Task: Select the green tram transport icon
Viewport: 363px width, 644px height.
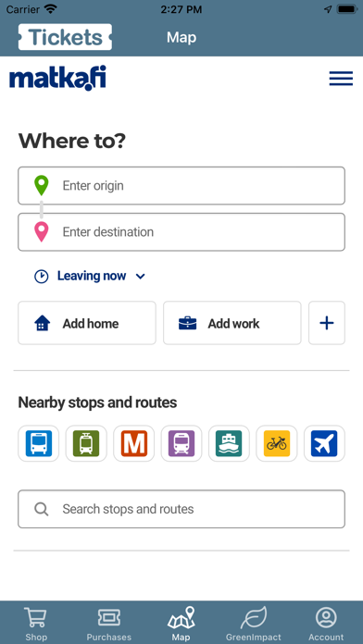Action: click(86, 443)
